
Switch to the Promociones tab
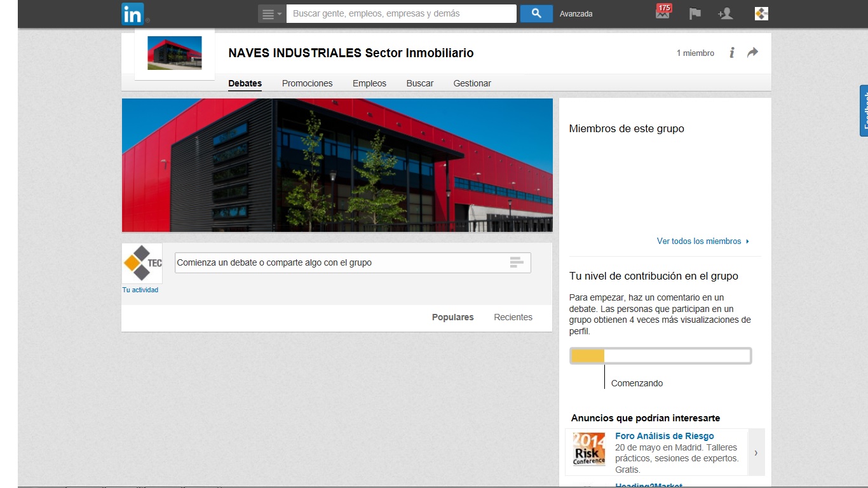point(307,83)
